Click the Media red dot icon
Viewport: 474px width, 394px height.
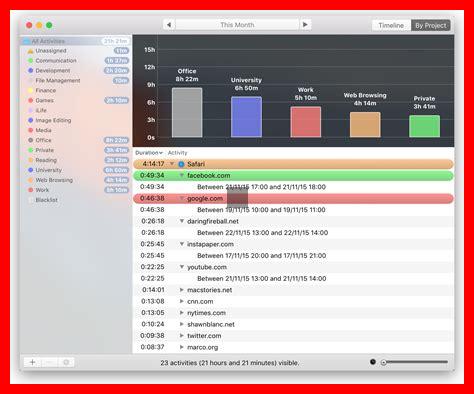(30, 130)
